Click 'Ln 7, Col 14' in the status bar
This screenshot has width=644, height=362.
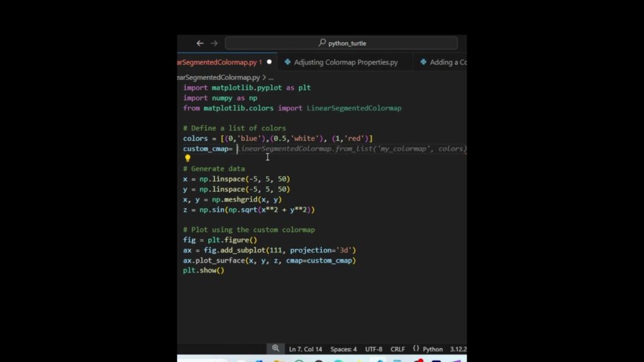click(306, 349)
